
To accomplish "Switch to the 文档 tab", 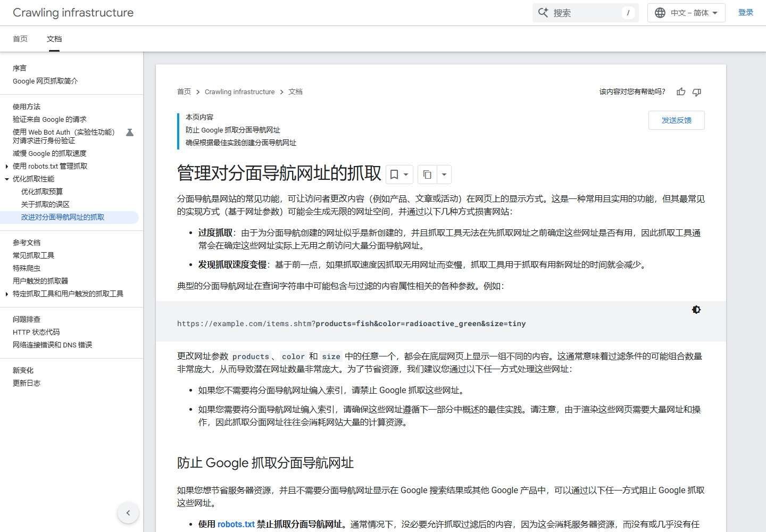I will [x=54, y=39].
